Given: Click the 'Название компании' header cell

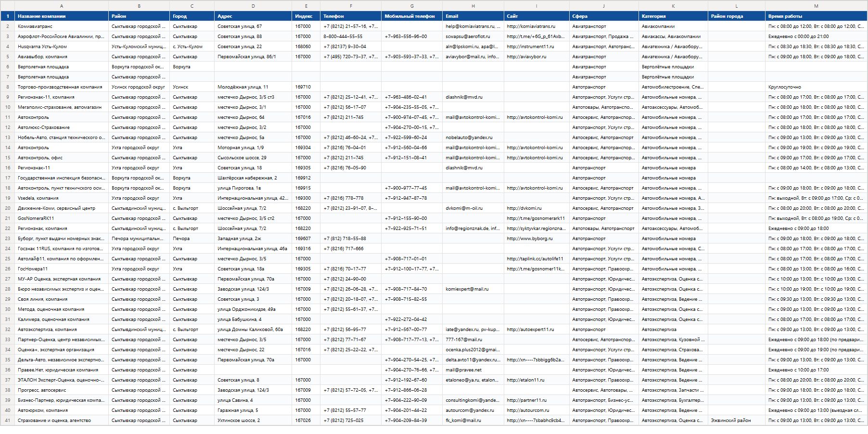Looking at the screenshot, I should pyautogui.click(x=62, y=16).
